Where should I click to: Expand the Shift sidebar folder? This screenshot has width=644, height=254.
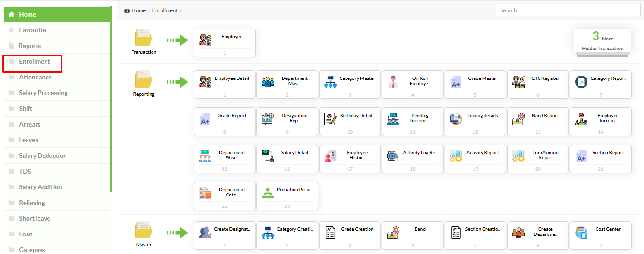pos(57,108)
